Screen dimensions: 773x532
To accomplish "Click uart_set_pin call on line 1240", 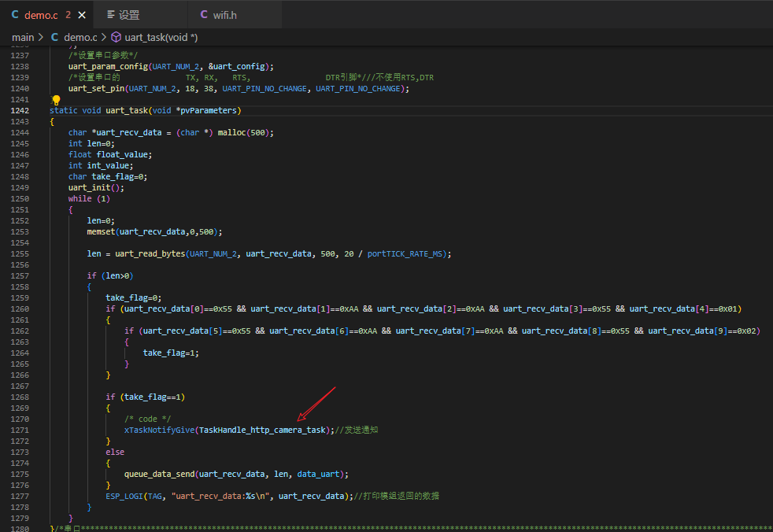I will coord(96,89).
